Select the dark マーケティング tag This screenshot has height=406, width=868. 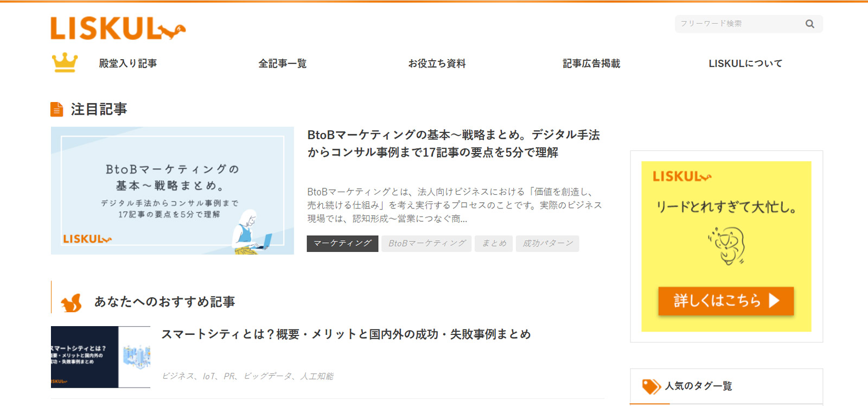click(342, 243)
